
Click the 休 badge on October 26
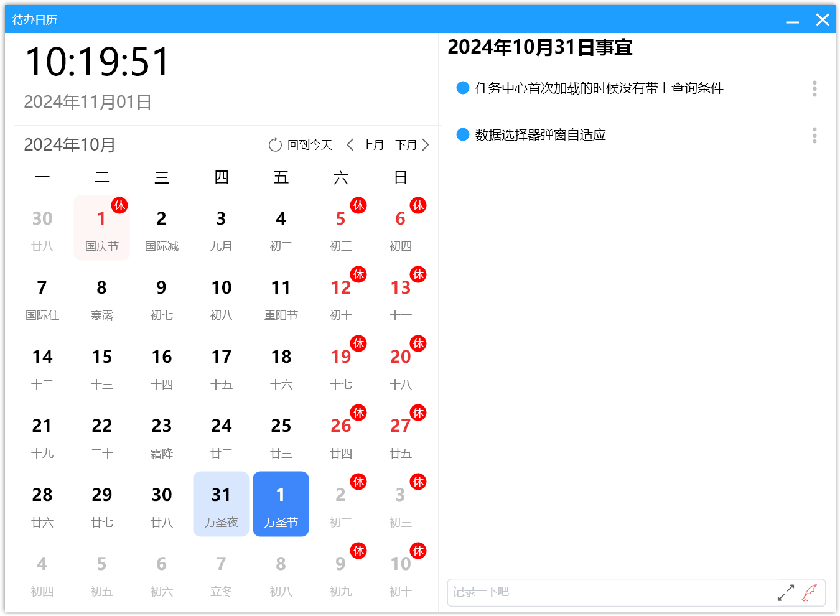pyautogui.click(x=358, y=413)
